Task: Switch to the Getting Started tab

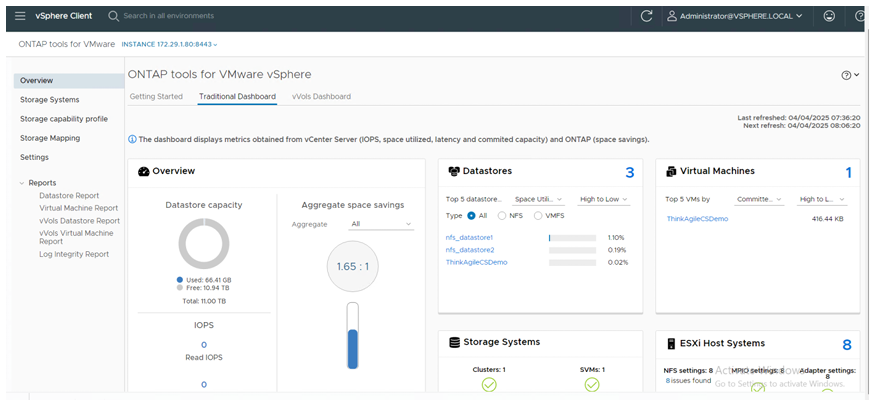Action: [x=156, y=96]
